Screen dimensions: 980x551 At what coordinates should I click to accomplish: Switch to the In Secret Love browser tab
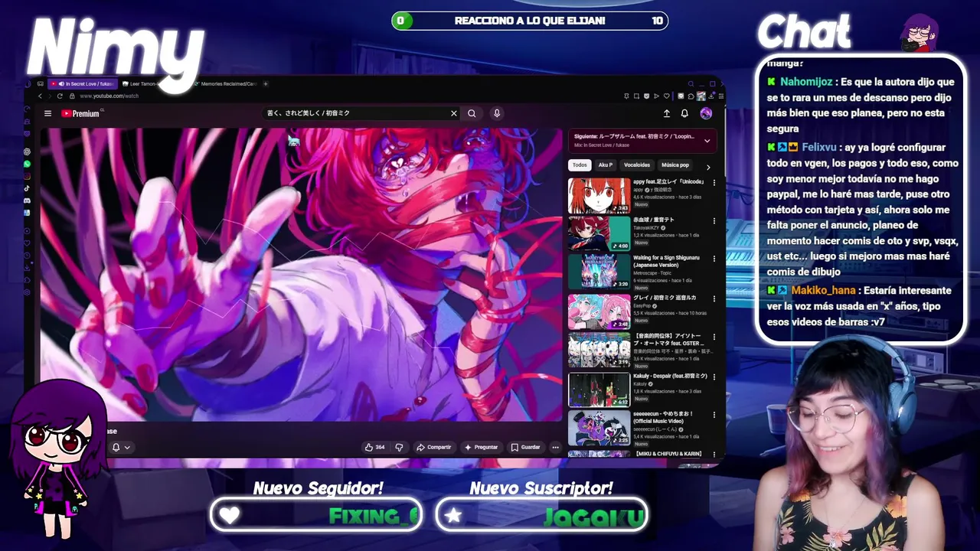pyautogui.click(x=84, y=83)
